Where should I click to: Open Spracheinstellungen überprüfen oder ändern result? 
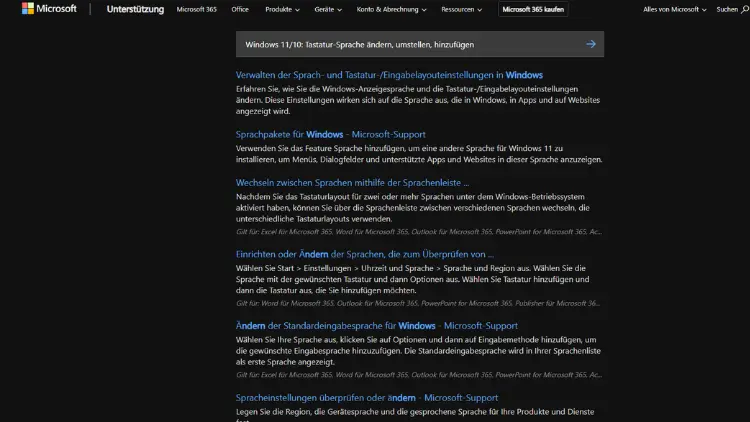367,397
